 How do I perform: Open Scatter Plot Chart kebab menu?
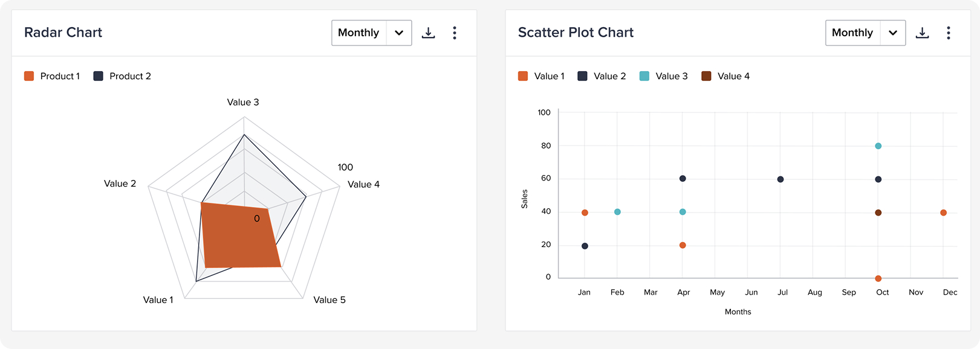949,33
